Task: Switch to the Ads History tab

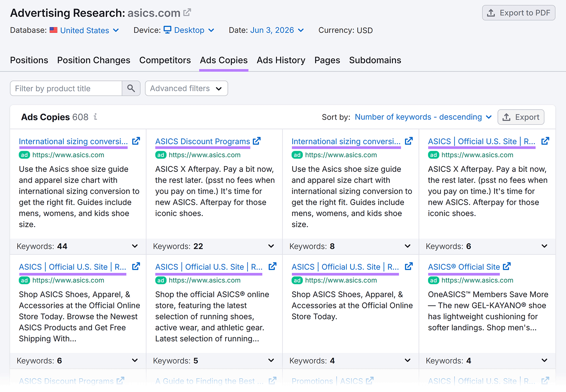Action: point(281,60)
